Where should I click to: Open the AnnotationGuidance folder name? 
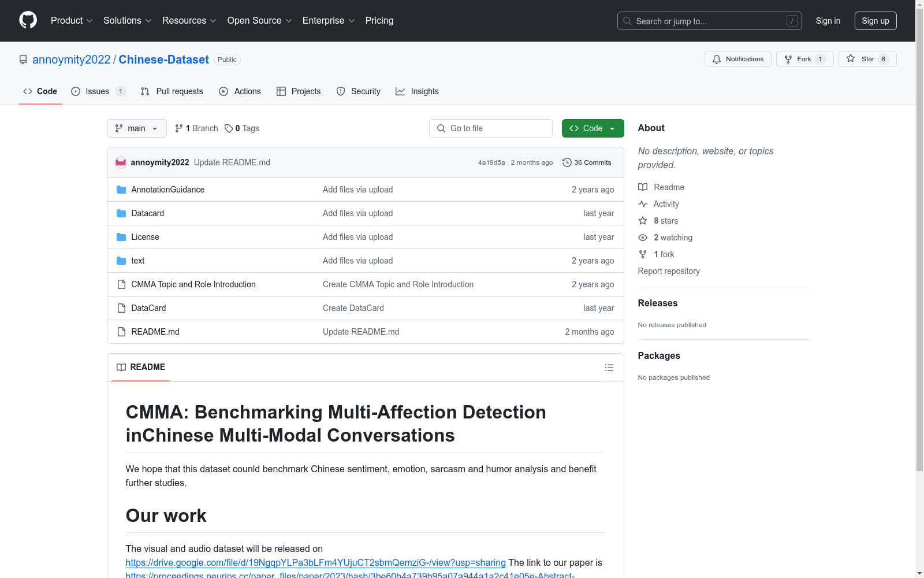point(168,190)
